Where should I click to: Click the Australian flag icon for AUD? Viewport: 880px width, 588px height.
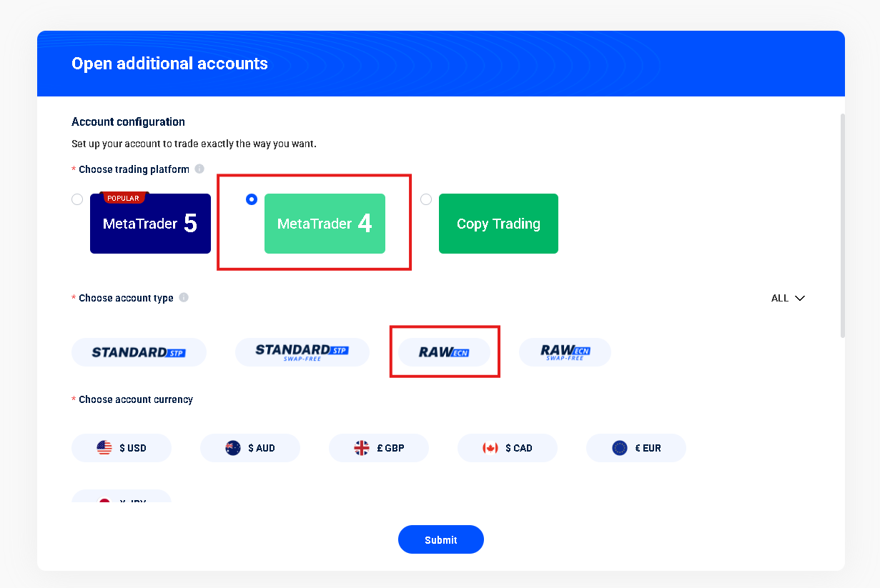tap(233, 448)
